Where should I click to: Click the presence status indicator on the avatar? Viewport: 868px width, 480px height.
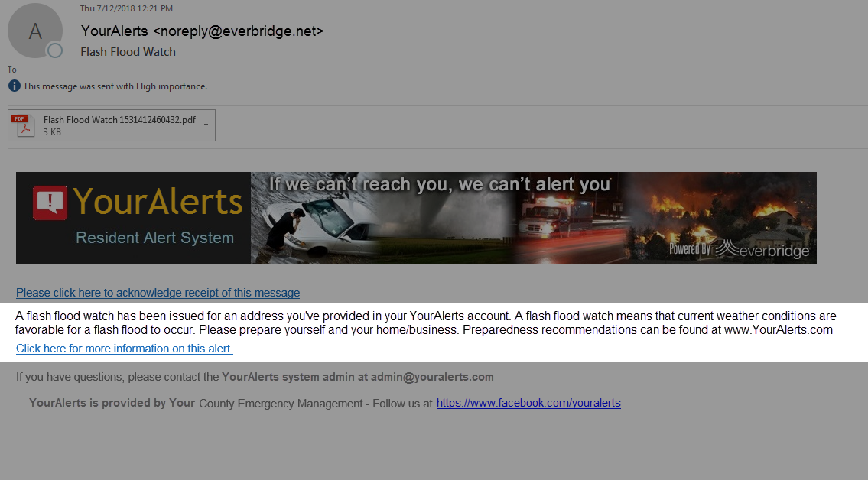coord(55,51)
